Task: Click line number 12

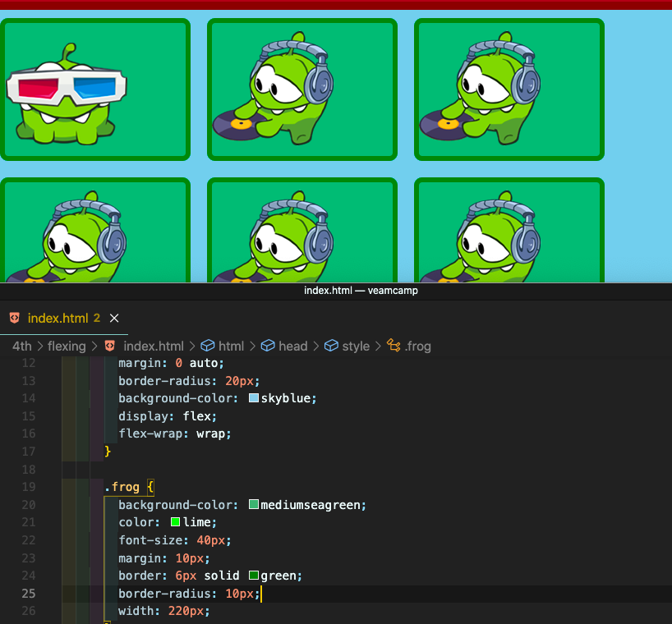Action: tap(29, 363)
